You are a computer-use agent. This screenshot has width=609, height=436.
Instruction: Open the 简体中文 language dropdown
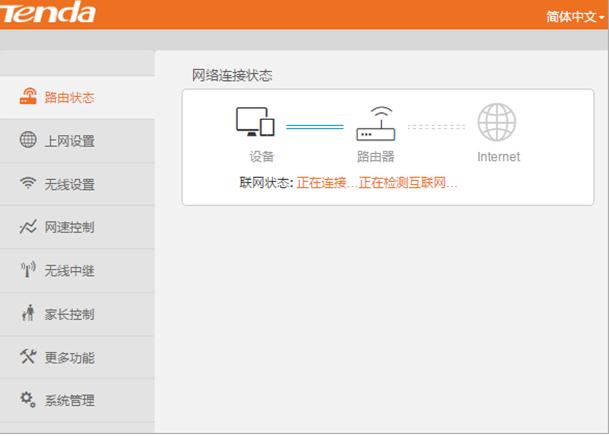point(575,17)
